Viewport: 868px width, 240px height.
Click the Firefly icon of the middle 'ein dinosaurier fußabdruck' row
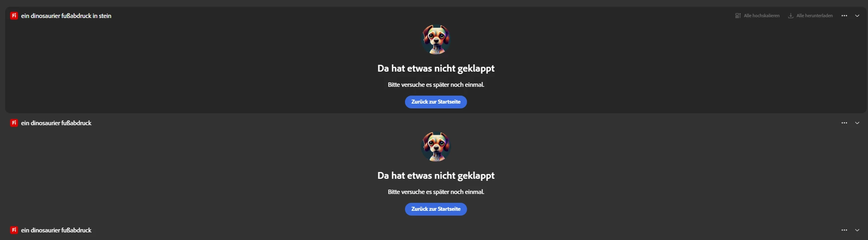coord(14,123)
